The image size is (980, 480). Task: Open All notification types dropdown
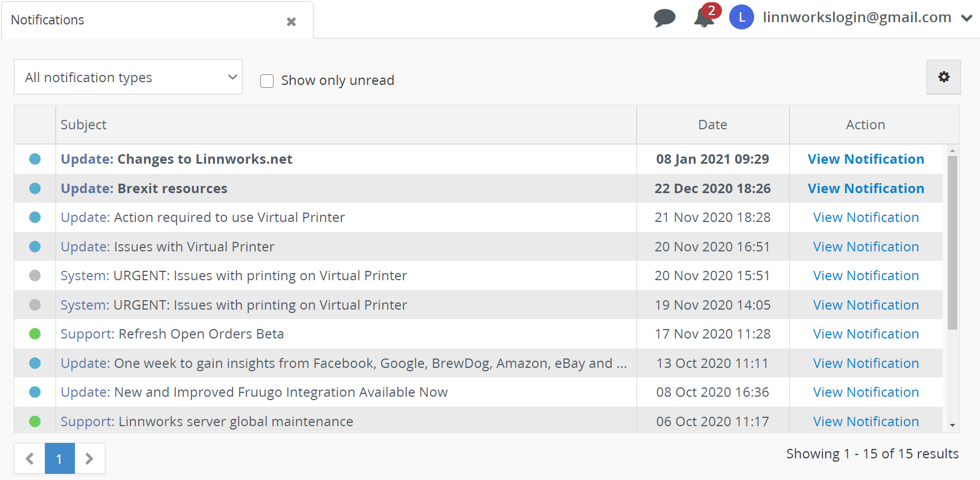128,77
